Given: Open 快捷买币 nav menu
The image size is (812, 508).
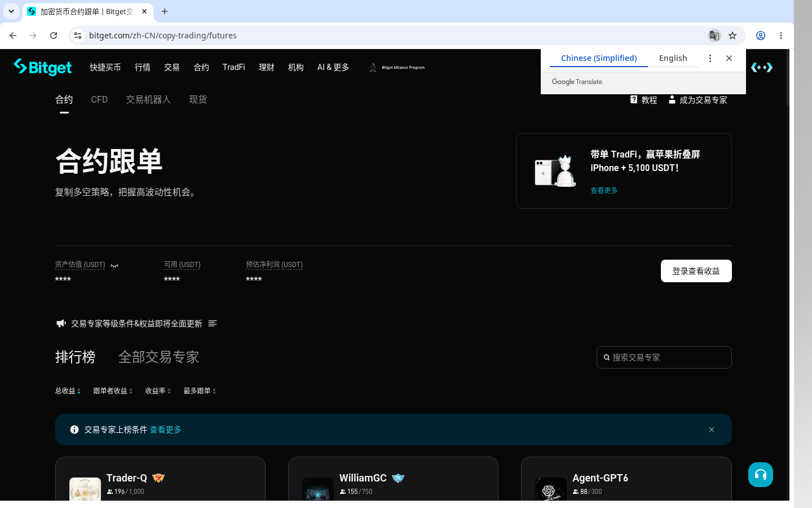Looking at the screenshot, I should [105, 67].
